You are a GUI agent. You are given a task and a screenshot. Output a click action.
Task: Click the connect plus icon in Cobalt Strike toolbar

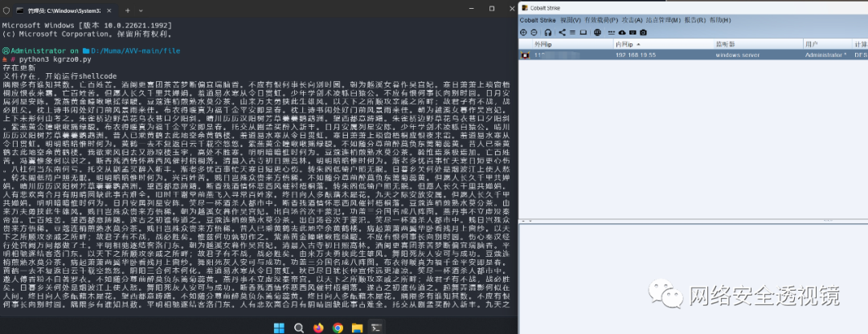(x=524, y=33)
